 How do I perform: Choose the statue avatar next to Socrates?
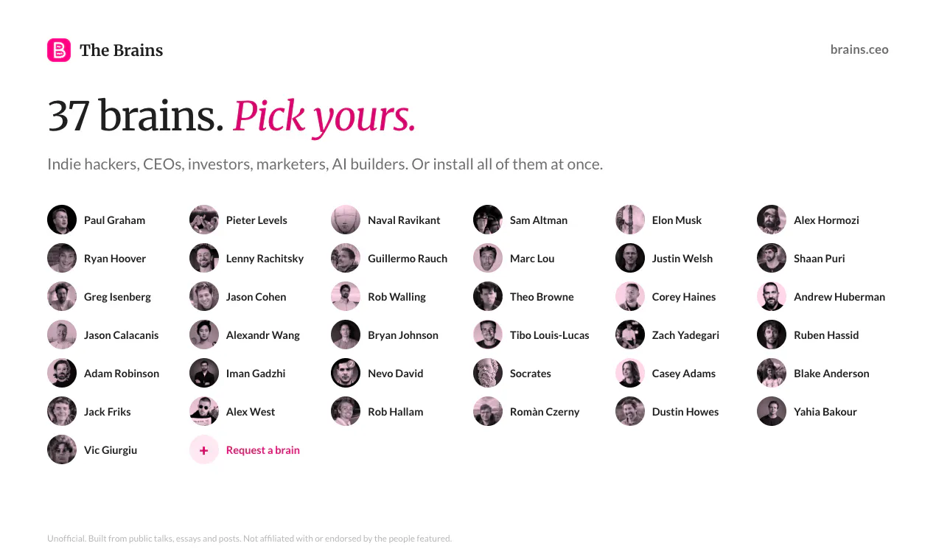point(488,373)
